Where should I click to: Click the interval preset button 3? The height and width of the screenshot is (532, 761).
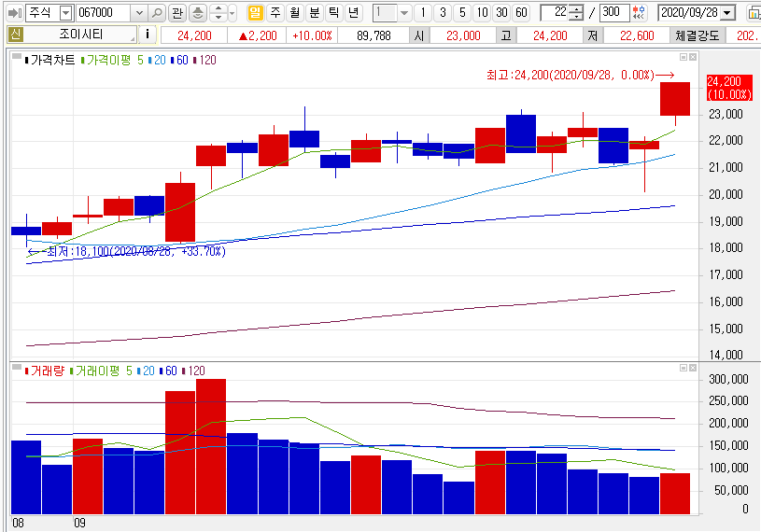coord(443,13)
